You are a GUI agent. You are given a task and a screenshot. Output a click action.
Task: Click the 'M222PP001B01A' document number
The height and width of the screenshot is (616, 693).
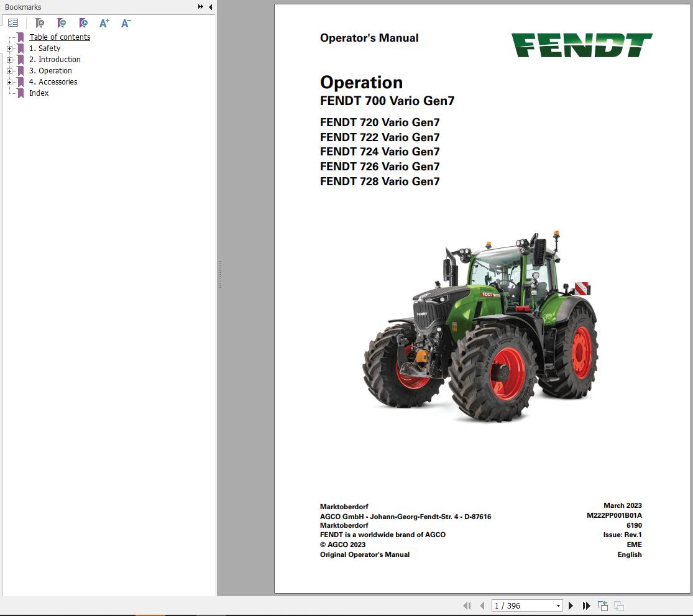[614, 515]
